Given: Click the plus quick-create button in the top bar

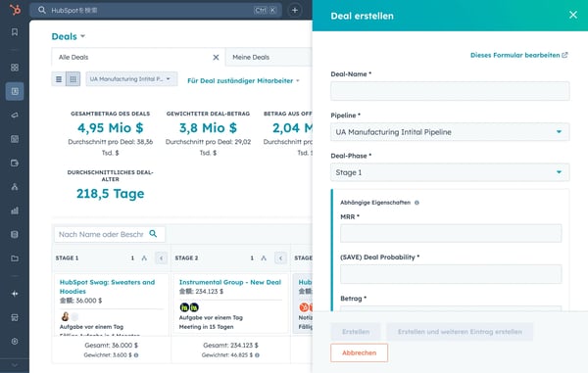Looking at the screenshot, I should tap(295, 10).
